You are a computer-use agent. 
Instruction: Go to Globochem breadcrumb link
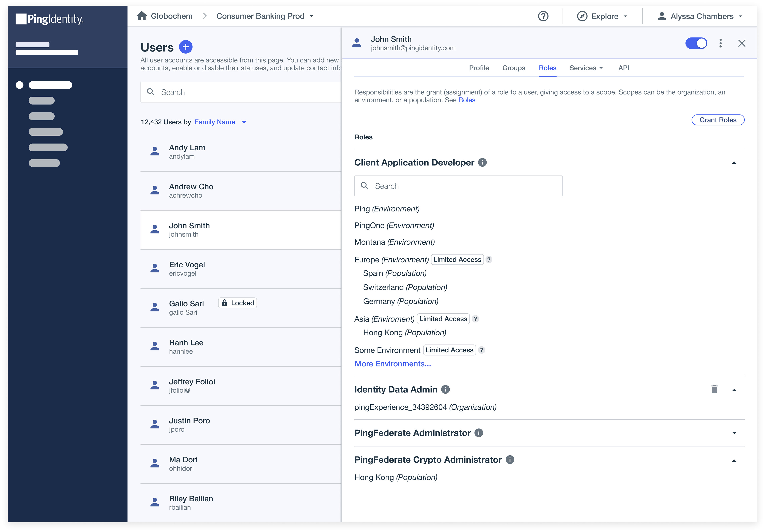click(172, 16)
